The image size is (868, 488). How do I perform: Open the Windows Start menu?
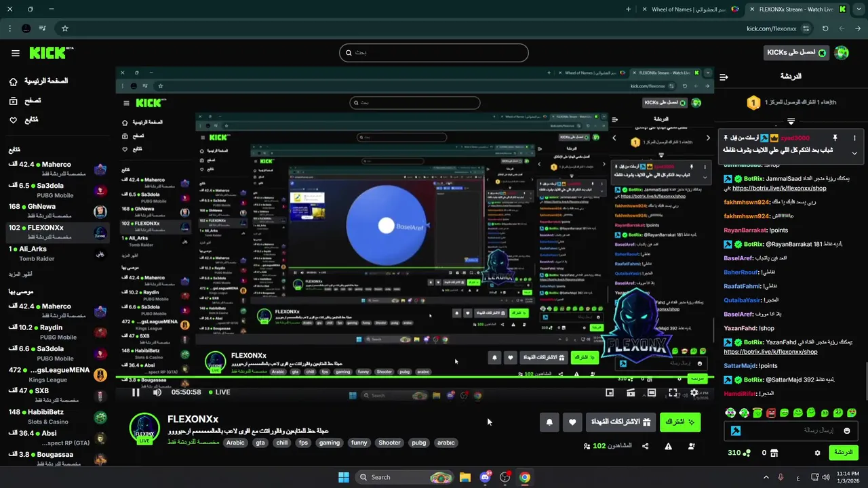tap(344, 477)
